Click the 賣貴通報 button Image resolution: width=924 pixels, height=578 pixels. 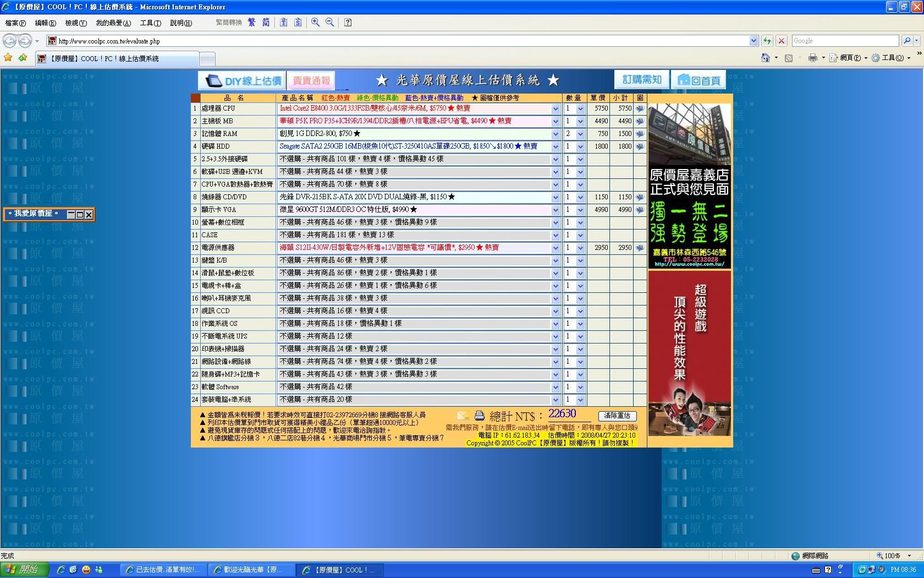click(311, 81)
